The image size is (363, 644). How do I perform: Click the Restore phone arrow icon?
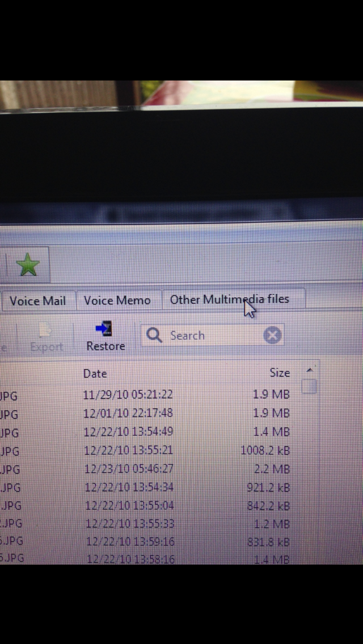pos(104,329)
